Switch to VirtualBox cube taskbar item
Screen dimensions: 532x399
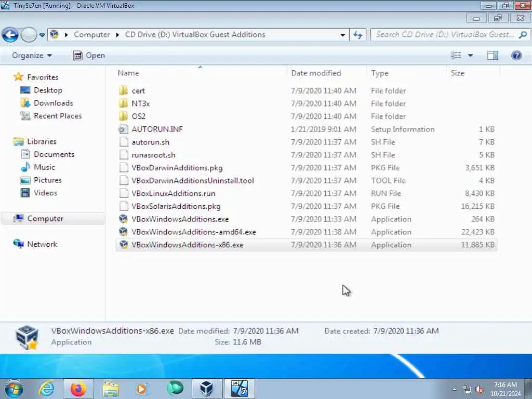pos(207,389)
